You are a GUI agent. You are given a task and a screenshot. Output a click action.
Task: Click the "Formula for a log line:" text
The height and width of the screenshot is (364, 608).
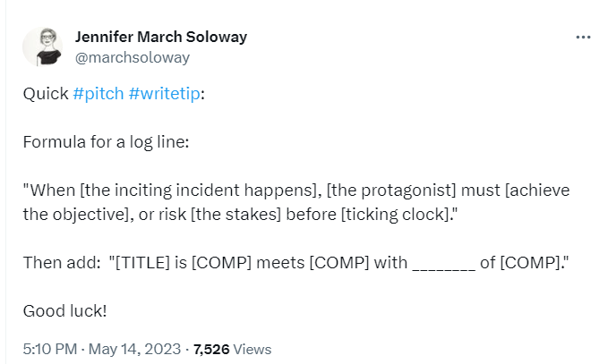pos(106,141)
